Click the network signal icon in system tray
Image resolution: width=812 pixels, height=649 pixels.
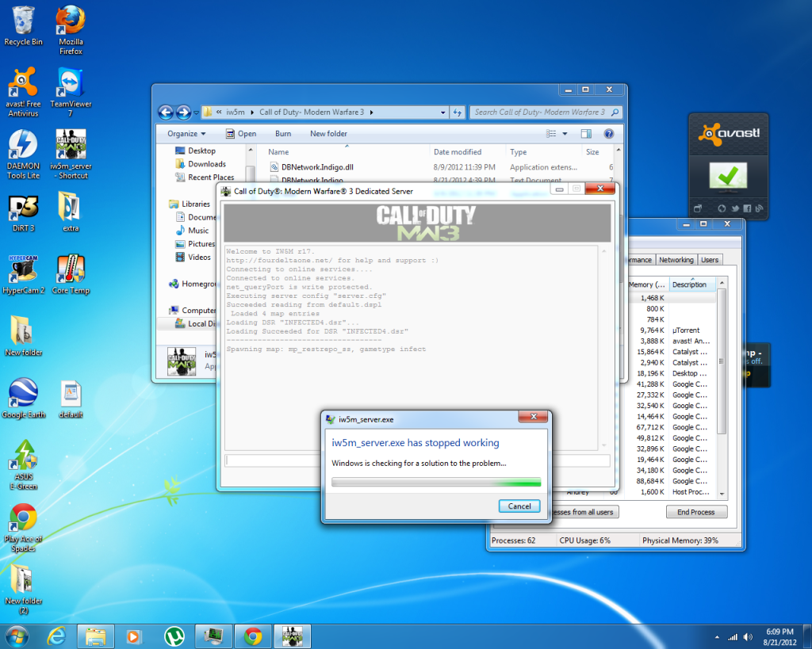(x=733, y=636)
